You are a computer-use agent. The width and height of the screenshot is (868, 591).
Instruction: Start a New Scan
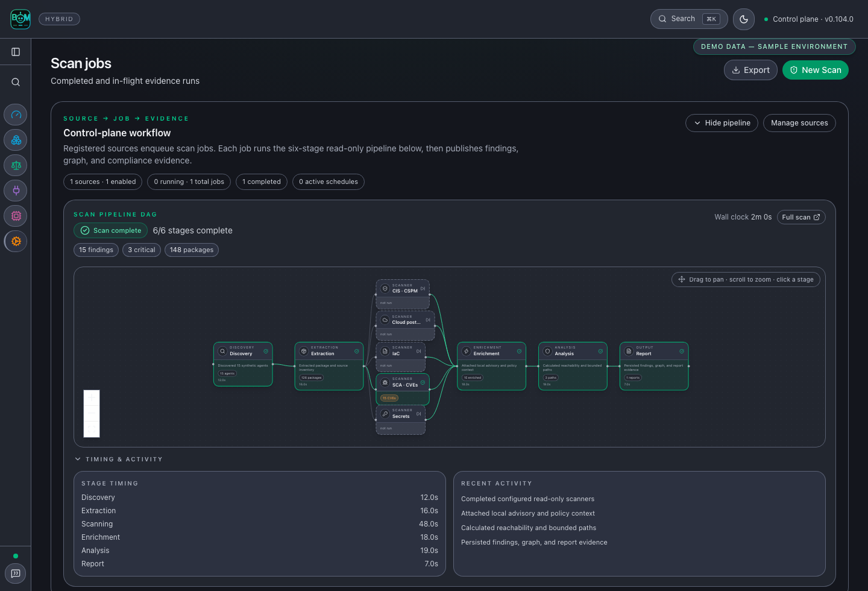816,70
